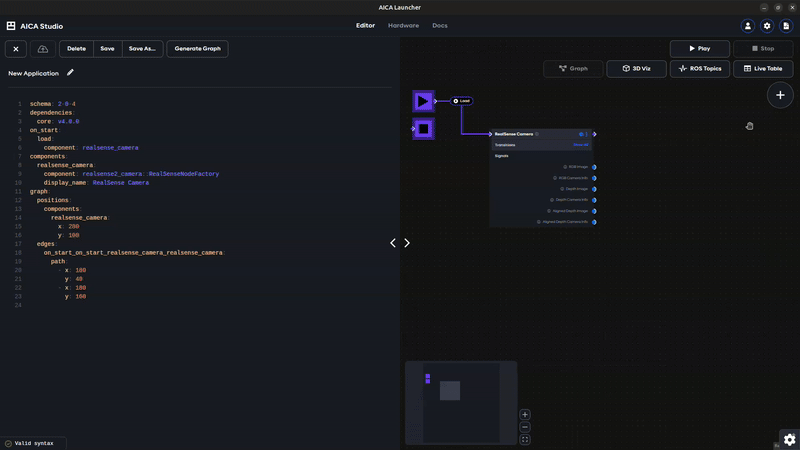Click RealSense Camera node title
The width and height of the screenshot is (800, 450).
coord(514,134)
